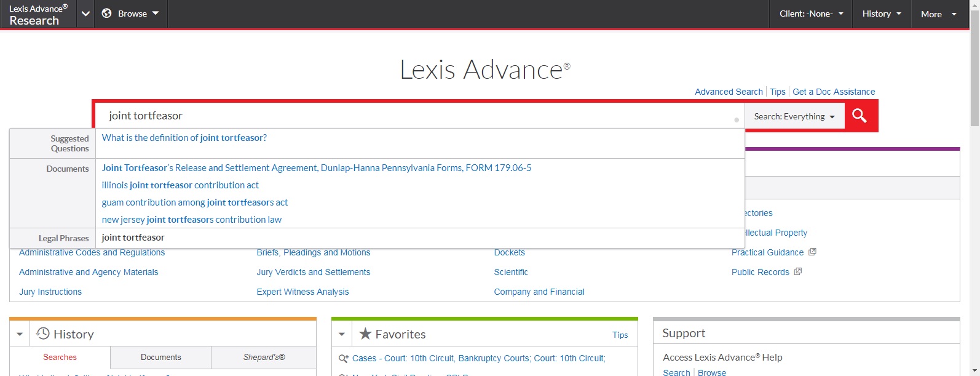
Task: Click the Advanced Search link
Action: click(x=729, y=92)
